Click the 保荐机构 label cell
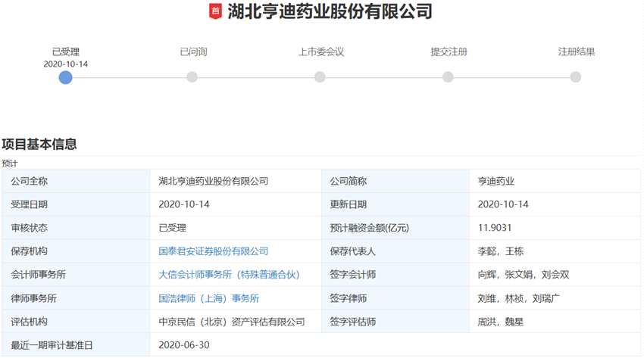Image resolution: width=644 pixels, height=358 pixels. (x=76, y=251)
